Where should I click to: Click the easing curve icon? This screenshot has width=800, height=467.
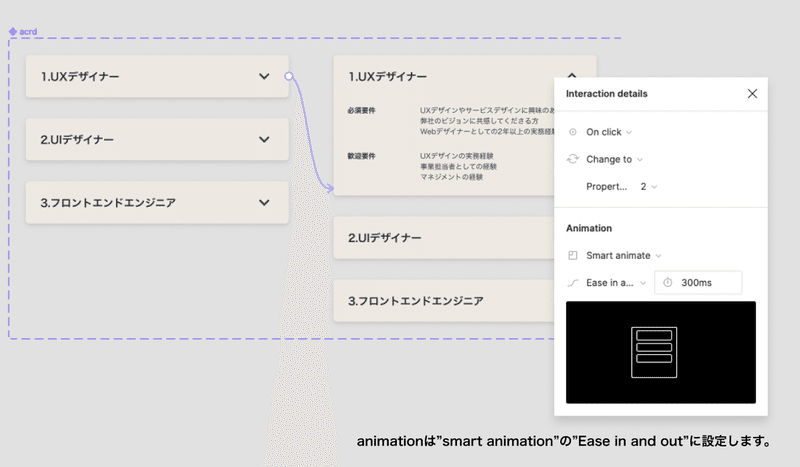pos(573,283)
